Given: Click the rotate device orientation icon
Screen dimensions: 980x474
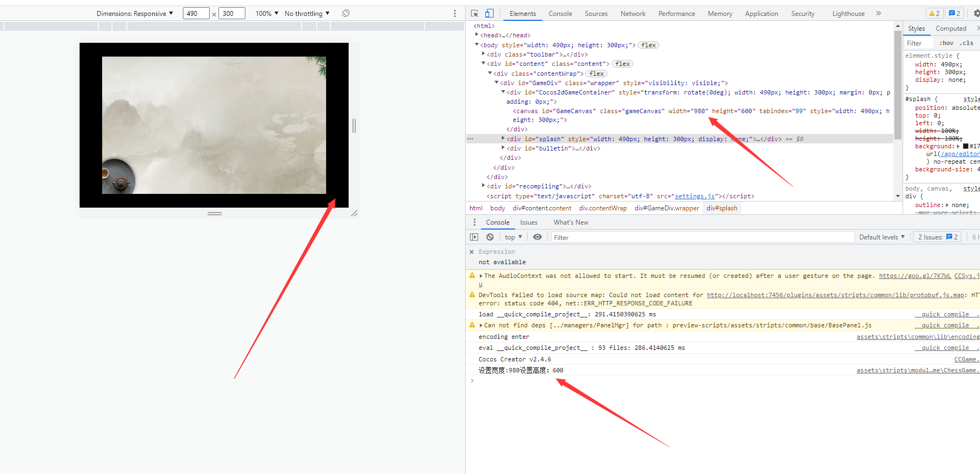Looking at the screenshot, I should point(346,13).
